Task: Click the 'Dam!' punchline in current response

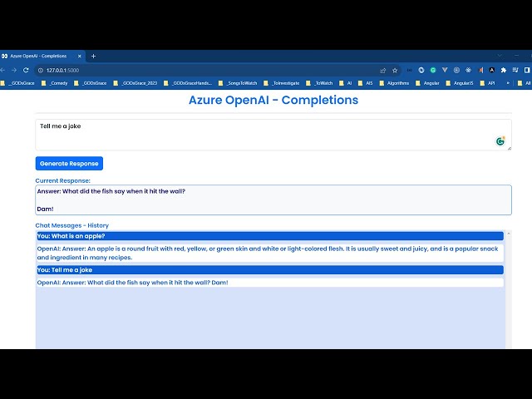Action: 45,209
